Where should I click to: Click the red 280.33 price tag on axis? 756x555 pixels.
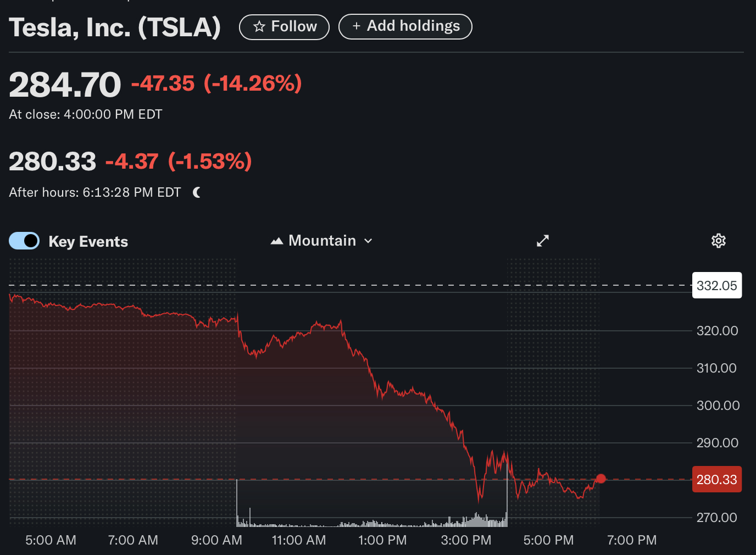[716, 479]
